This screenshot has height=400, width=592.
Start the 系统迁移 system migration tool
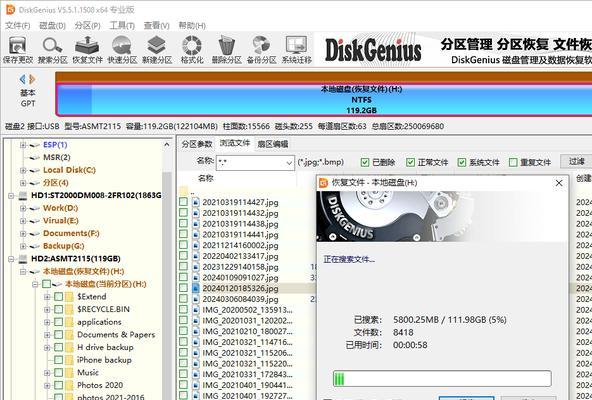(x=296, y=49)
